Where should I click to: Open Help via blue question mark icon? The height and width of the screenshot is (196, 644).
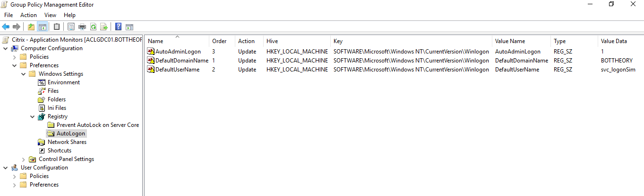click(118, 27)
